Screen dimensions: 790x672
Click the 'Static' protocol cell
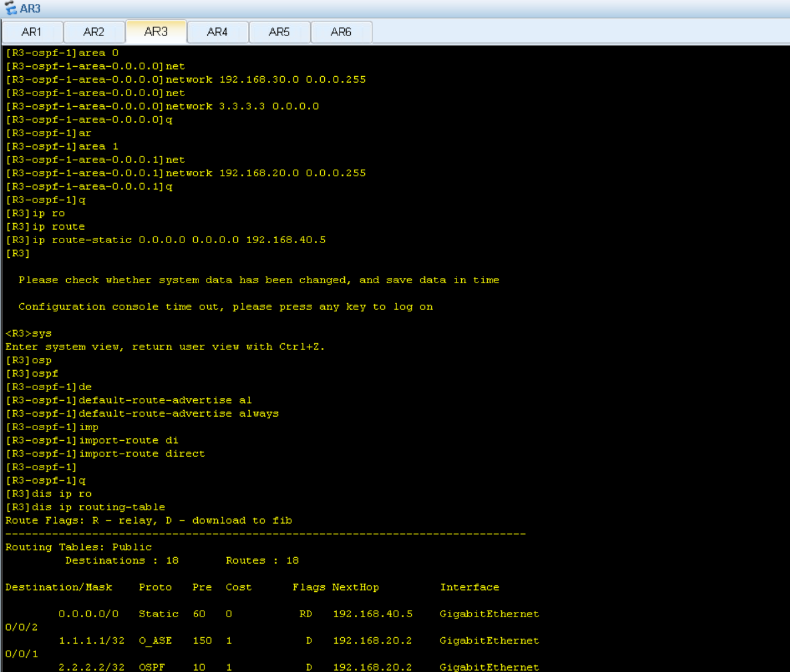(158, 614)
